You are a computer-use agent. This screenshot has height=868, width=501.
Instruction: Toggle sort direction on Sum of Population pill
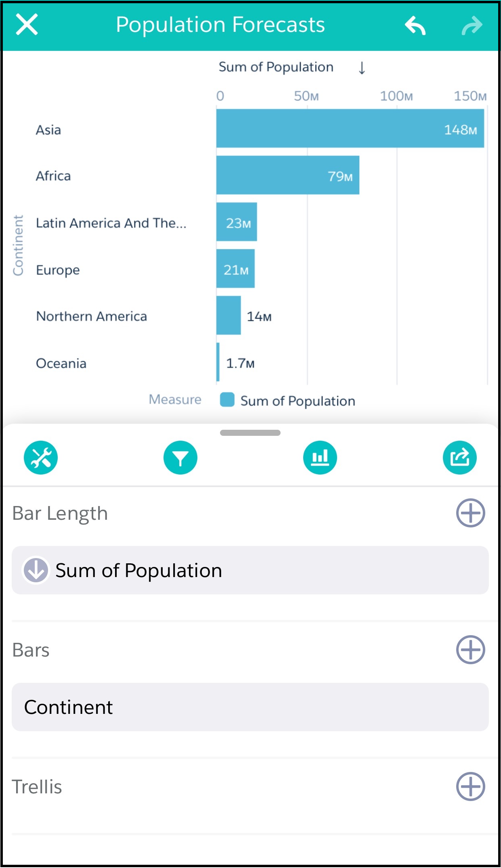click(x=36, y=570)
